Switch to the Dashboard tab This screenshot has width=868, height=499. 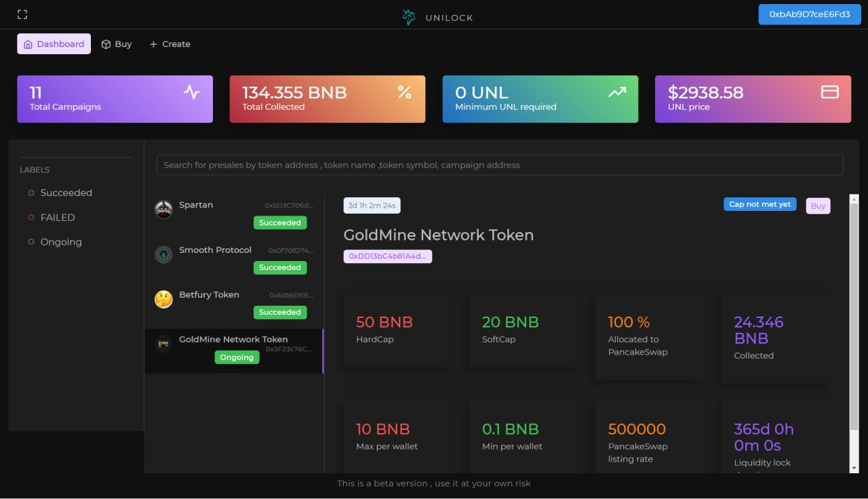pos(54,44)
